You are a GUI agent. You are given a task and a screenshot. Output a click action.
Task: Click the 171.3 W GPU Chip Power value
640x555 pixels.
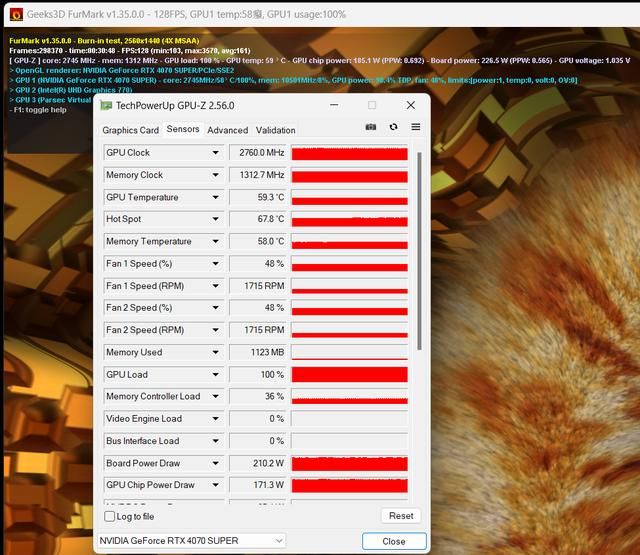[258, 485]
